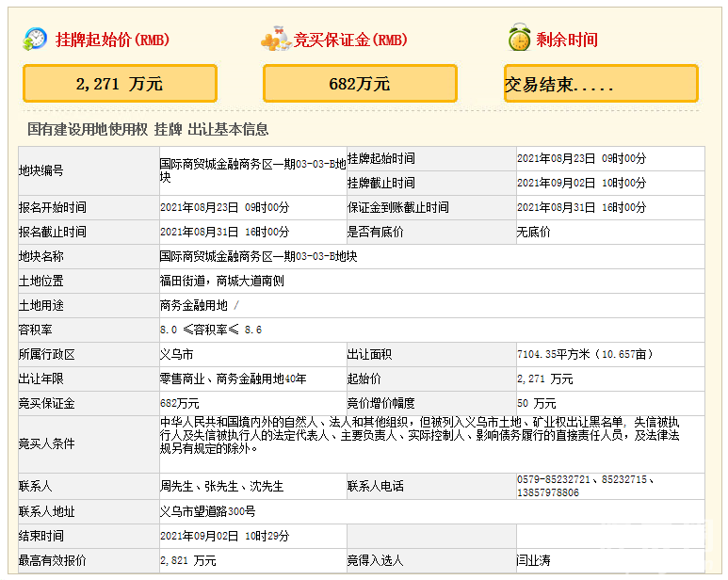Select the 地块编号 value cell
The height and width of the screenshot is (580, 728).
251,170
